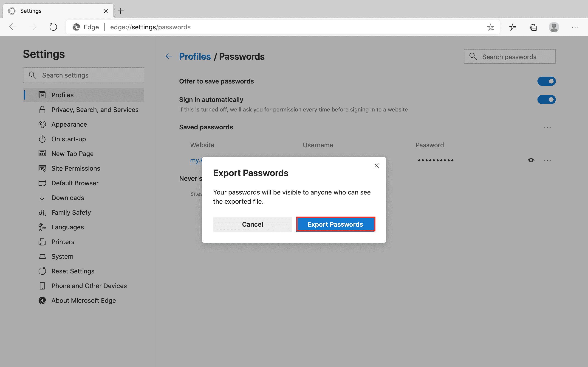The image size is (588, 367).
Task: Add this page to favorites star
Action: tap(491, 27)
